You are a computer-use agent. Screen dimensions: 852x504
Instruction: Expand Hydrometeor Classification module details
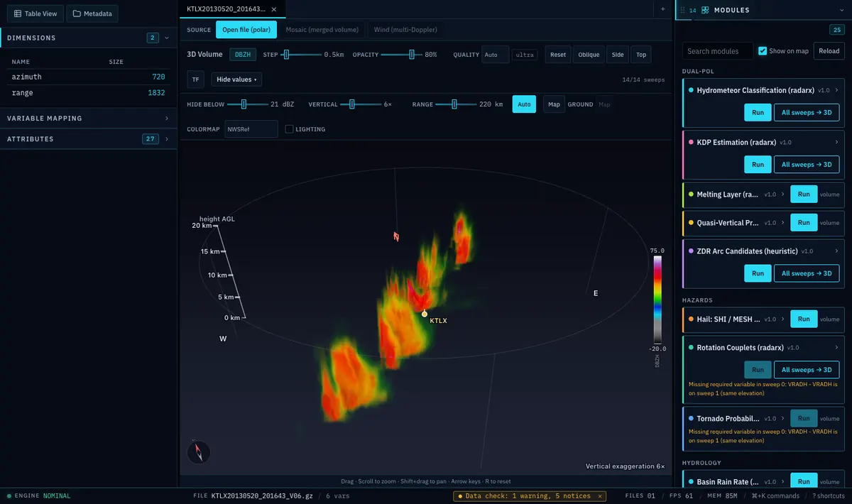tap(837, 90)
